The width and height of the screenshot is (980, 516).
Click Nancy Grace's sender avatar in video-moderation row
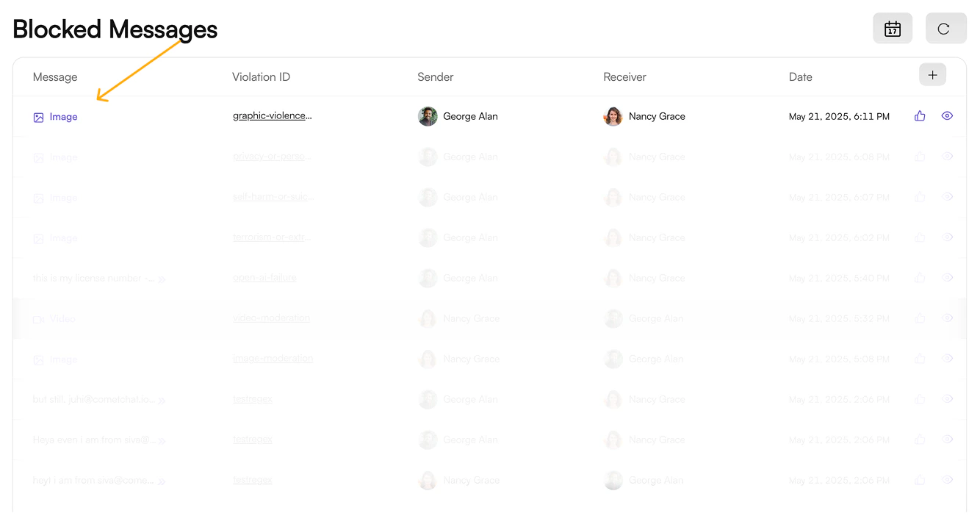428,318
